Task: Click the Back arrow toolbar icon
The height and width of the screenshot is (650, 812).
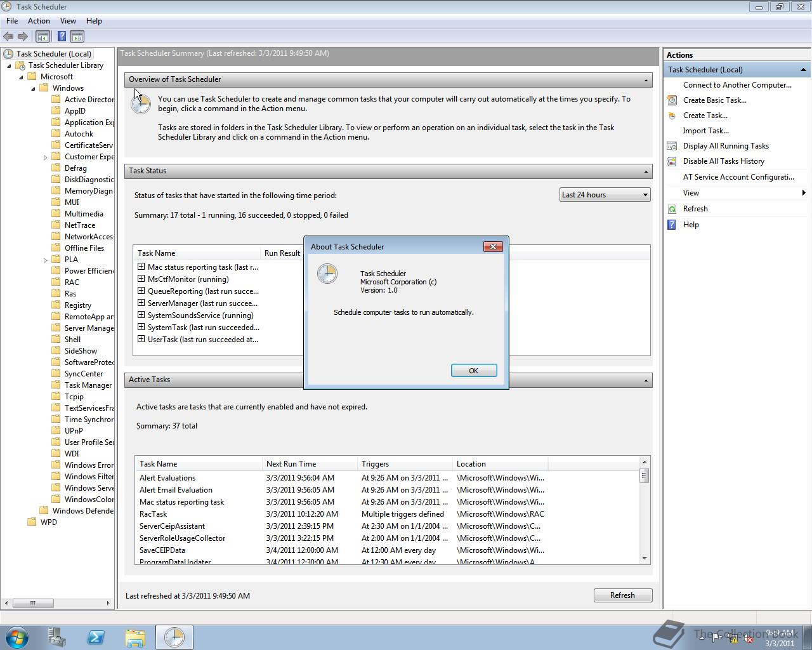Action: point(8,37)
